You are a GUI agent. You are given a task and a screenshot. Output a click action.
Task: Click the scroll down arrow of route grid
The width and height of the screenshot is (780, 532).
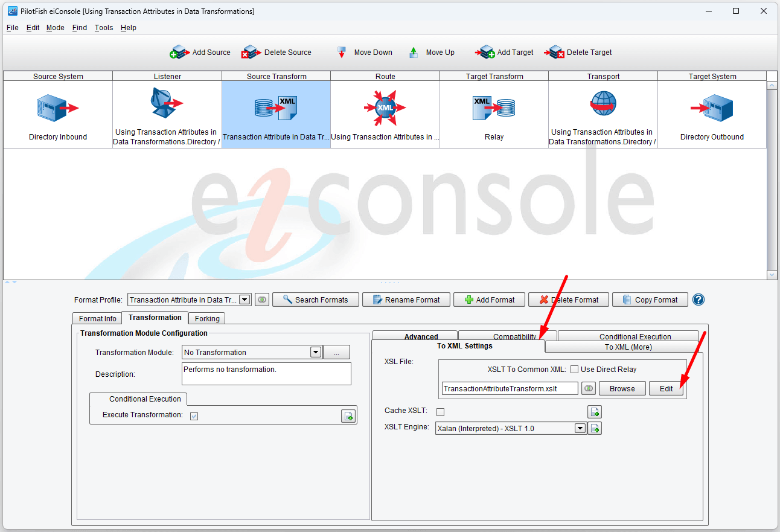point(772,275)
